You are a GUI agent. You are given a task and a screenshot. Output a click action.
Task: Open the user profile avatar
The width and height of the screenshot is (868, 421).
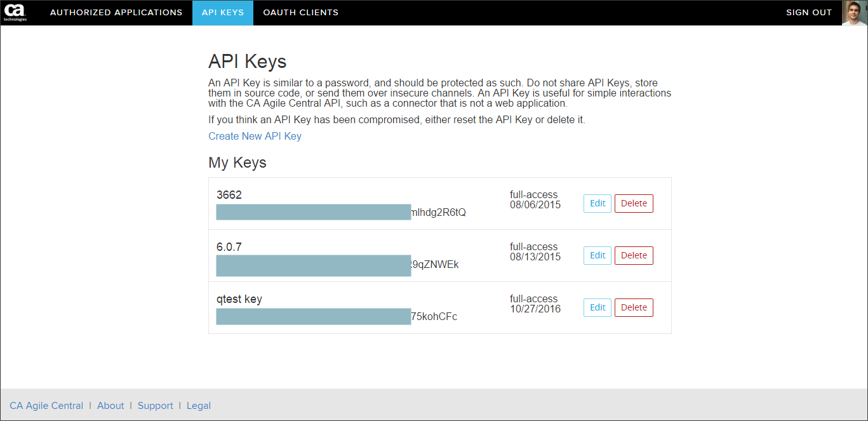point(855,13)
